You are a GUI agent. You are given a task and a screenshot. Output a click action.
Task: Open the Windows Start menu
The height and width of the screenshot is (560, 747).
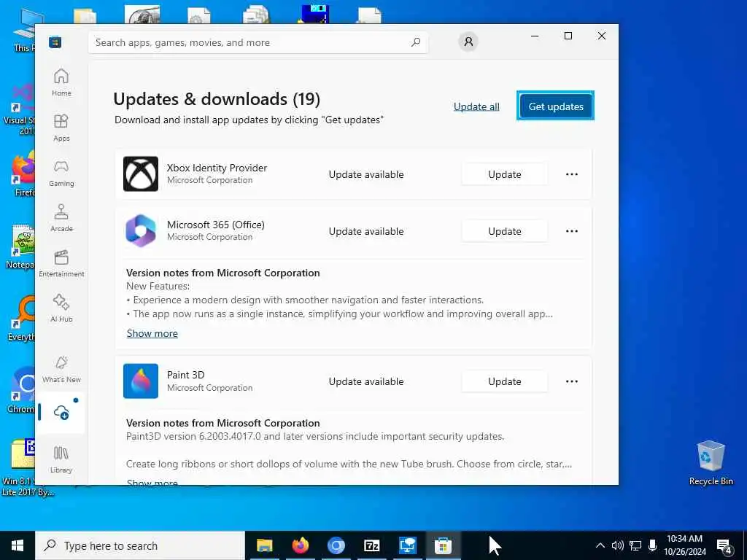tap(18, 545)
